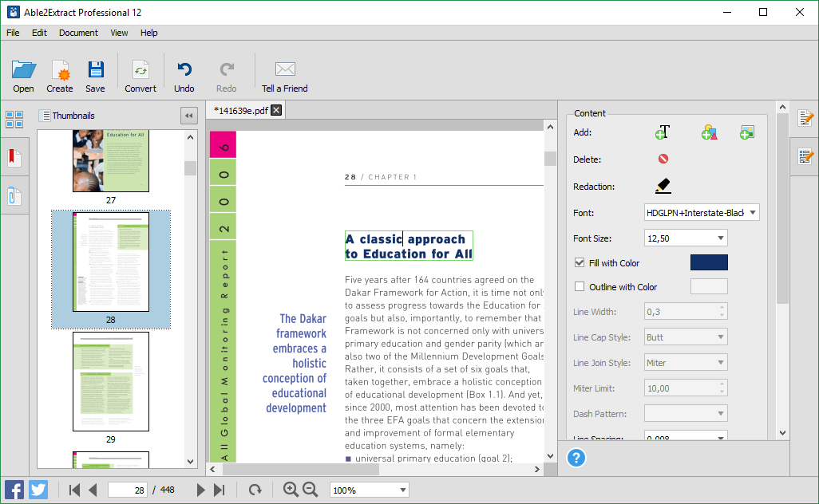Click the page number input field

click(x=128, y=490)
